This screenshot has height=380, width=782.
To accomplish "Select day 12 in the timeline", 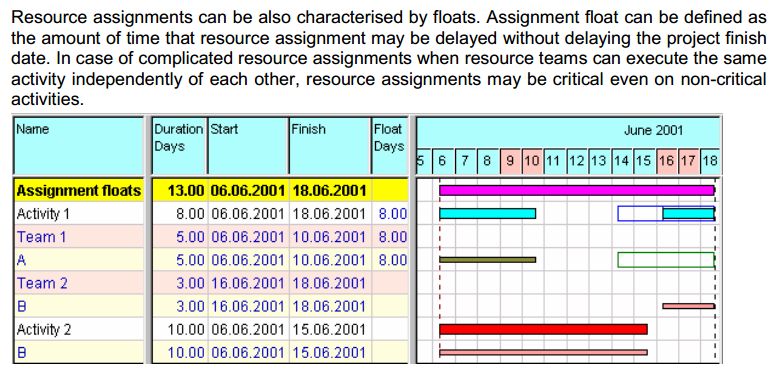I will (x=577, y=161).
